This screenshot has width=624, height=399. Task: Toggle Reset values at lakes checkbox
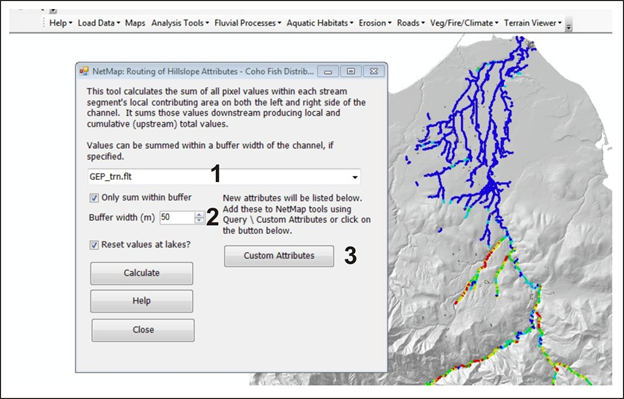[94, 245]
